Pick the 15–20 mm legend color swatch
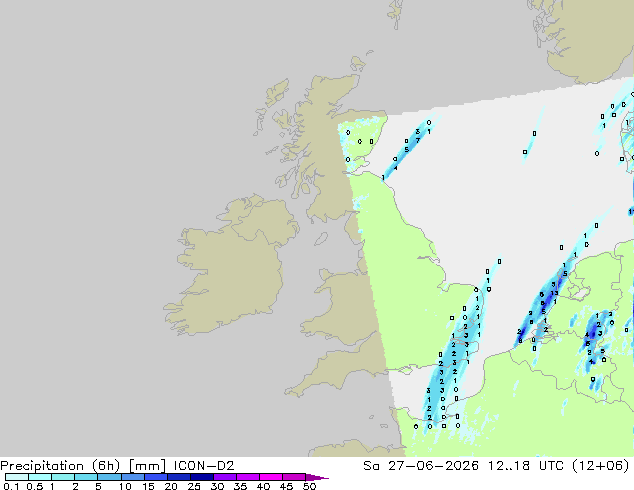Image resolution: width=634 pixels, height=490 pixels. click(x=155, y=477)
